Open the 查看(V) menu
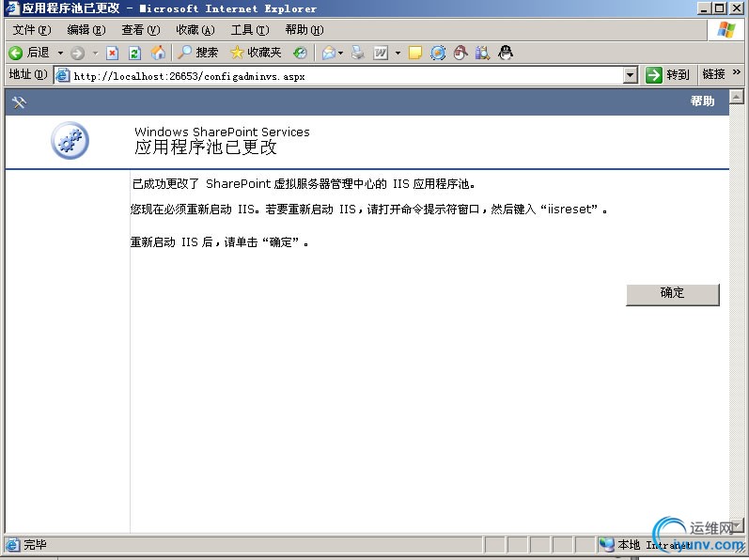 pos(140,30)
